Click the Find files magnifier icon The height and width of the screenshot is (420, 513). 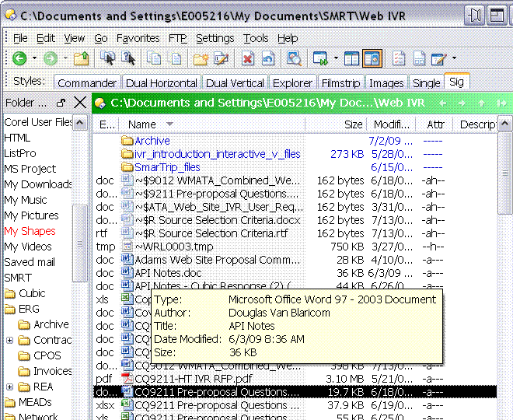pyautogui.click(x=294, y=58)
